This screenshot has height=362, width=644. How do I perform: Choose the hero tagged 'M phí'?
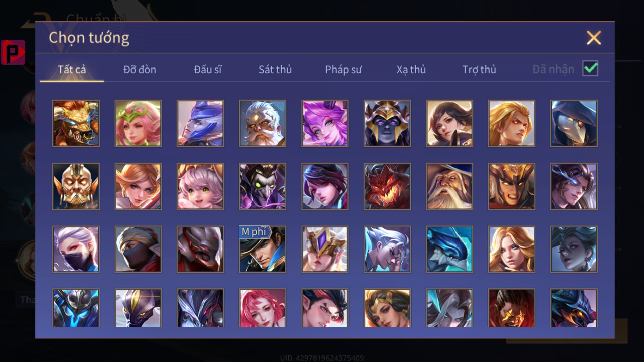coord(263,249)
